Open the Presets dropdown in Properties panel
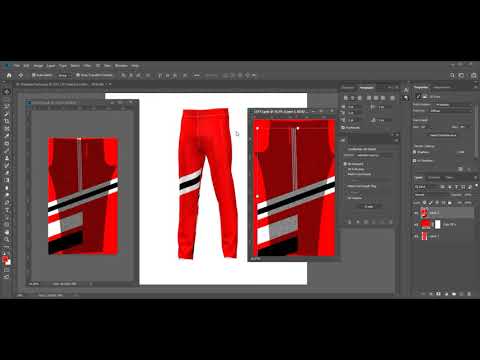 pyautogui.click(x=454, y=105)
